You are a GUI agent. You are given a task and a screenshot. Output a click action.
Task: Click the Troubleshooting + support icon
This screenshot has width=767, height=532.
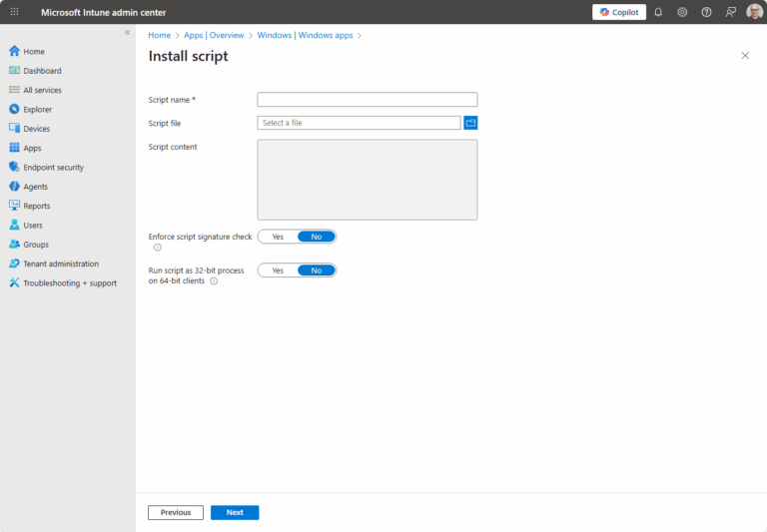14,282
